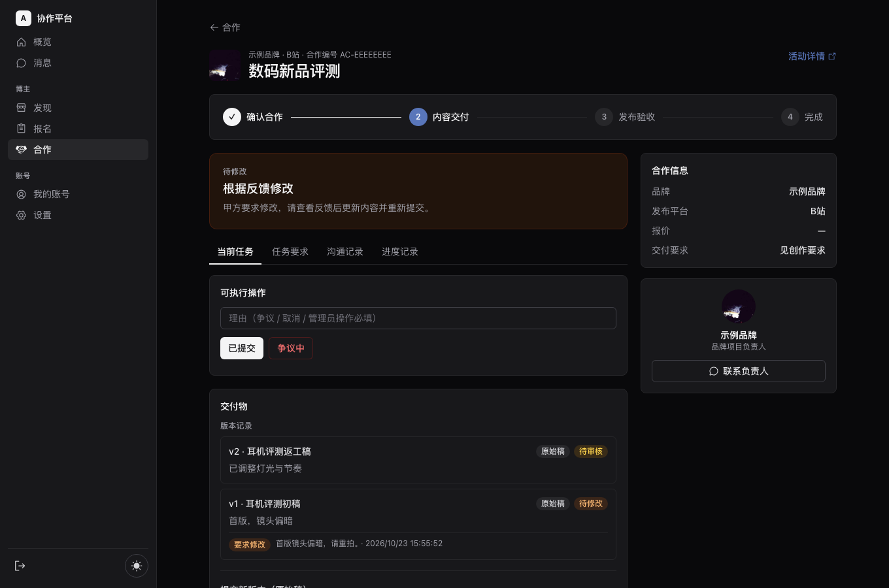The height and width of the screenshot is (588, 889).
Task: Open 发现 in the sidebar
Action: (78, 108)
